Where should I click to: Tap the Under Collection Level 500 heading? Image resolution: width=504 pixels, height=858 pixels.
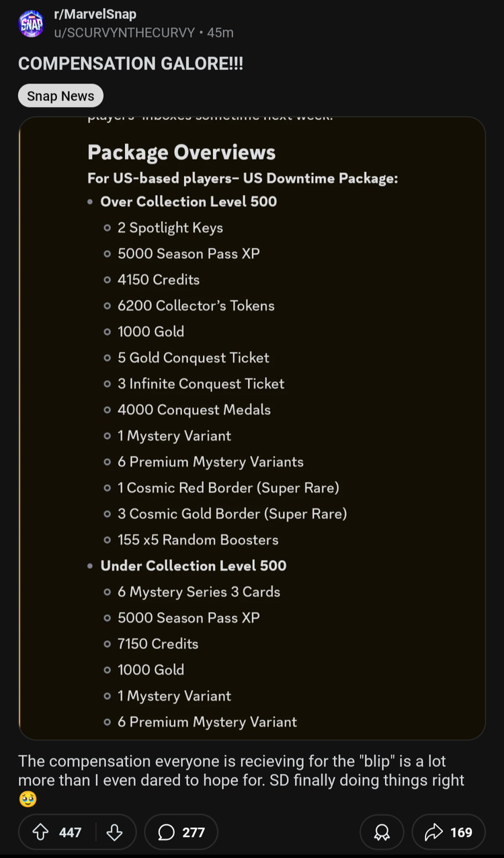[x=194, y=565]
